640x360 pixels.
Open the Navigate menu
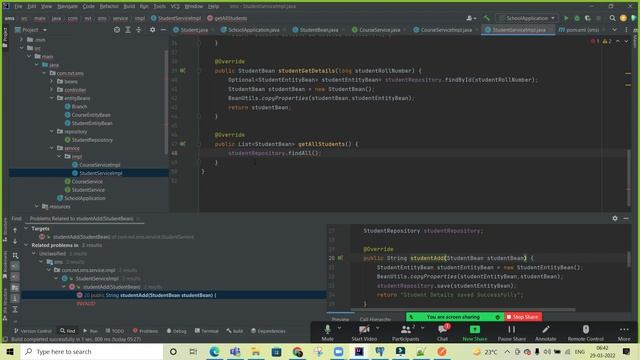[67, 7]
